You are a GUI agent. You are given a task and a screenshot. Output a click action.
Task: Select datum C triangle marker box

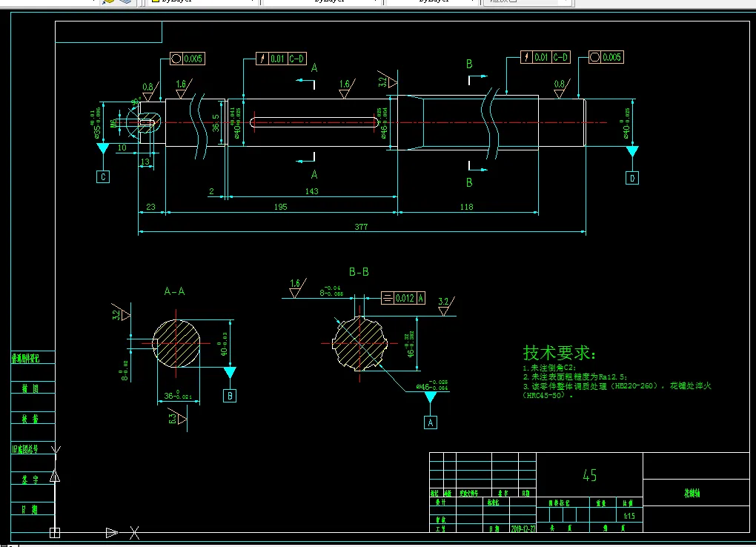click(x=103, y=177)
